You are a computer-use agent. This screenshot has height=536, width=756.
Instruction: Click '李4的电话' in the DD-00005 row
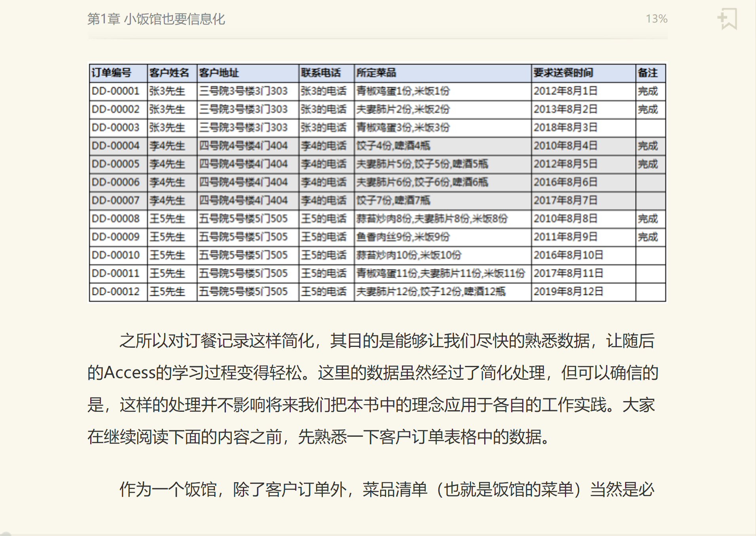point(323,164)
